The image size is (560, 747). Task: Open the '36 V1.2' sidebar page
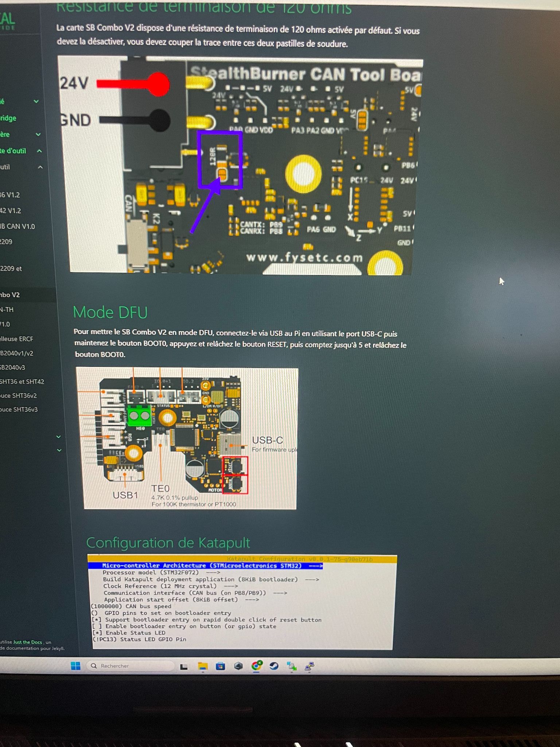tap(10, 195)
